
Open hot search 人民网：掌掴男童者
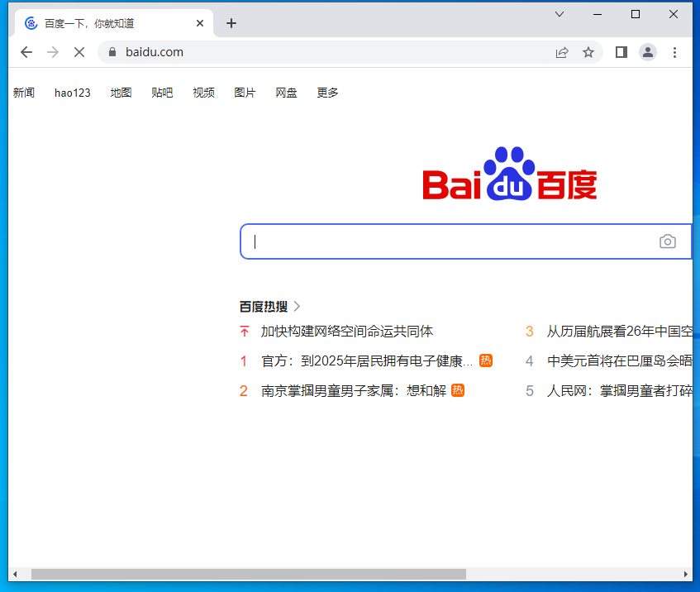coord(620,391)
